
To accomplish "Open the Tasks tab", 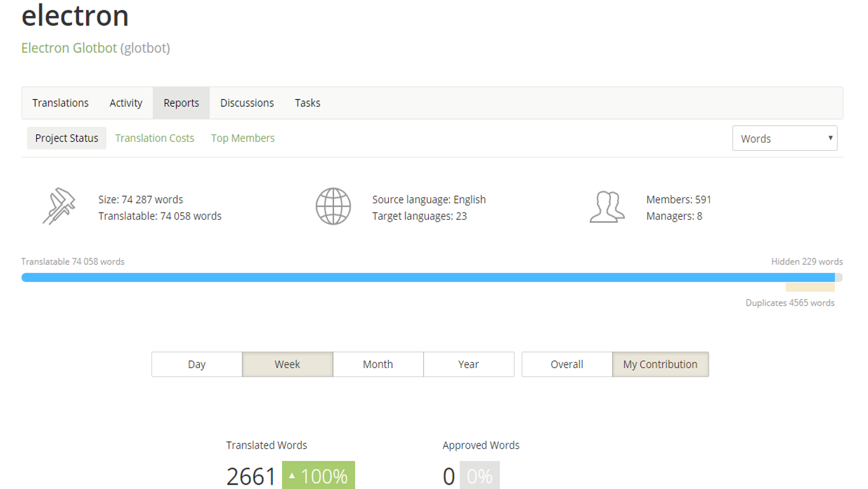I will [307, 103].
